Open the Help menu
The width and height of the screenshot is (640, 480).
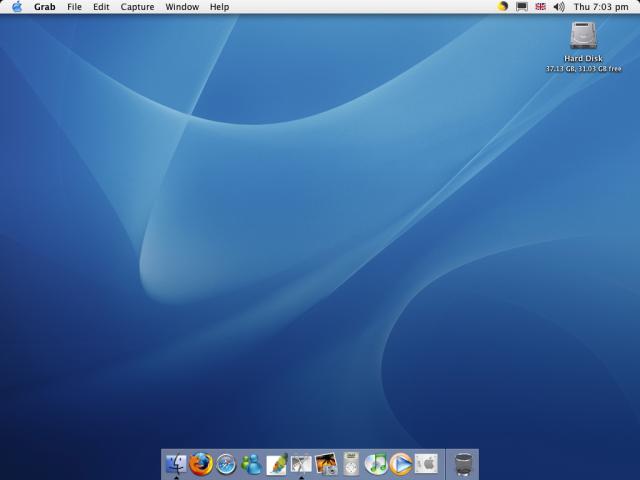coord(219,7)
